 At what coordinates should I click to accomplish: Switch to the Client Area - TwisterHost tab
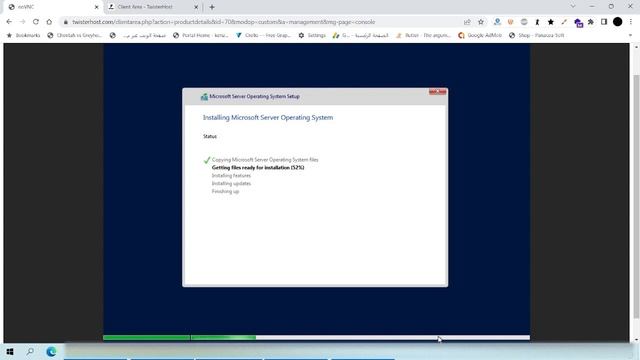click(153, 7)
